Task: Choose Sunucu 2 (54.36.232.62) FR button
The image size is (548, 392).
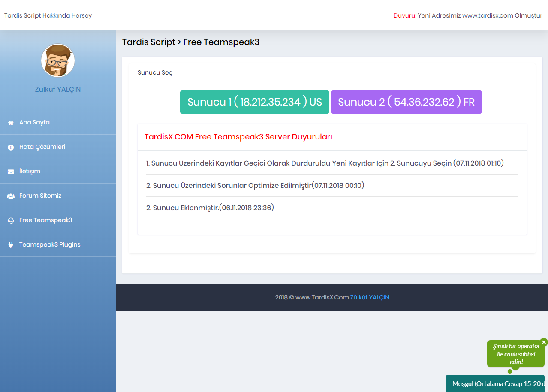Action: click(x=406, y=102)
